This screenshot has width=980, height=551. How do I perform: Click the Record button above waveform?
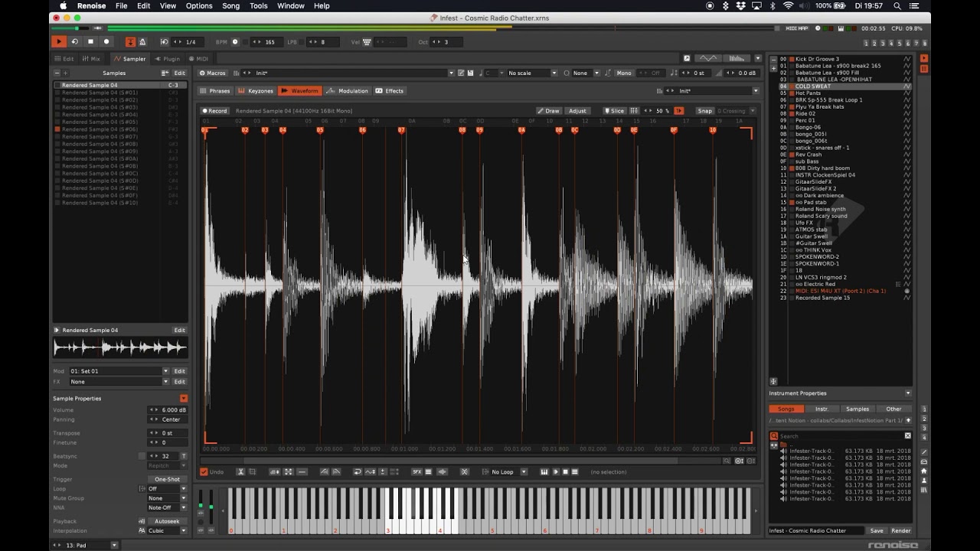(214, 111)
